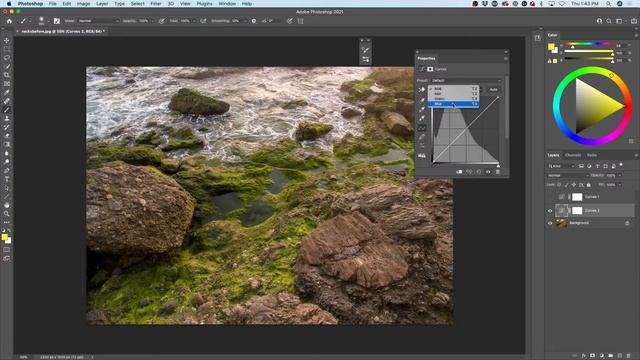Click the Home icon in options bar
640x360 pixels.
click(x=9, y=21)
